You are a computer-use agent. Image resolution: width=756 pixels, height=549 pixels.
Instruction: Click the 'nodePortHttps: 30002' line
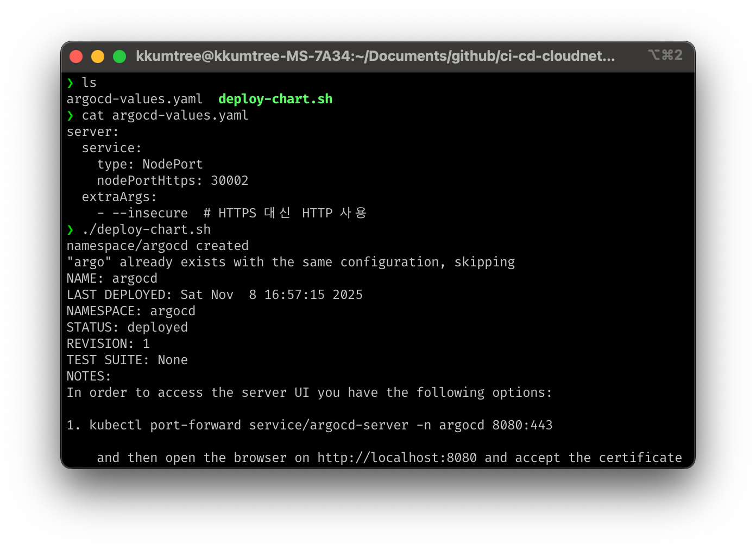coord(173,180)
